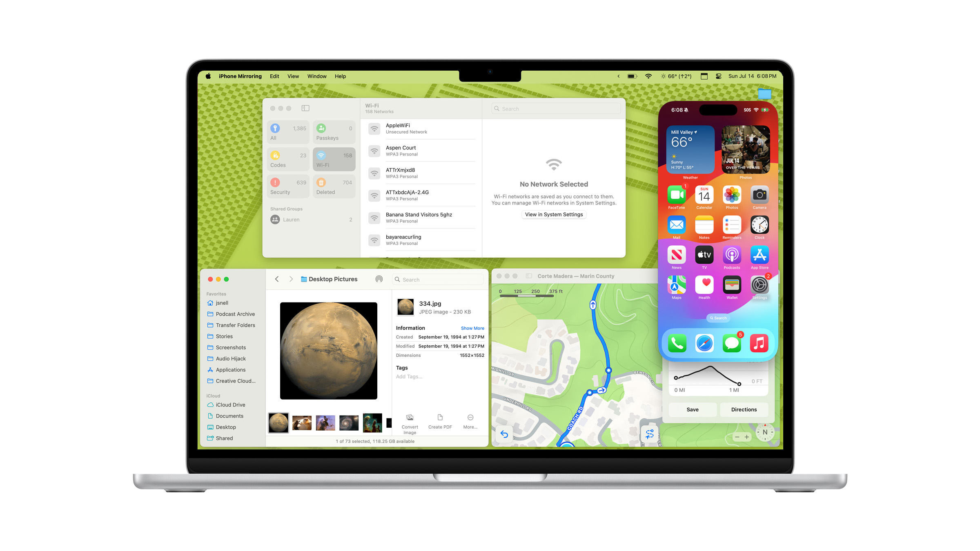The width and height of the screenshot is (980, 551).
Task: Click Save button in Maps route
Action: (692, 409)
